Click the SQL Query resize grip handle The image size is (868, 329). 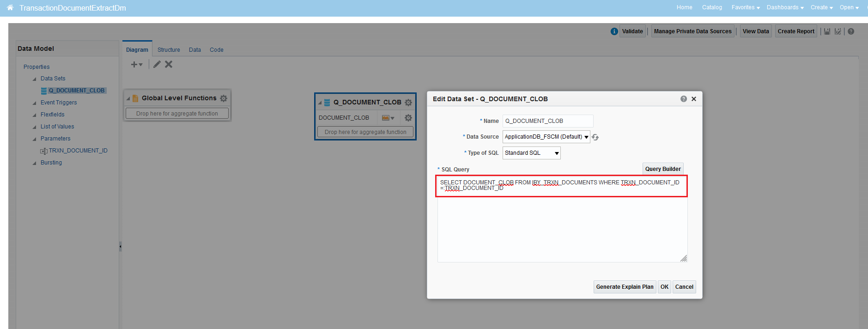point(684,258)
